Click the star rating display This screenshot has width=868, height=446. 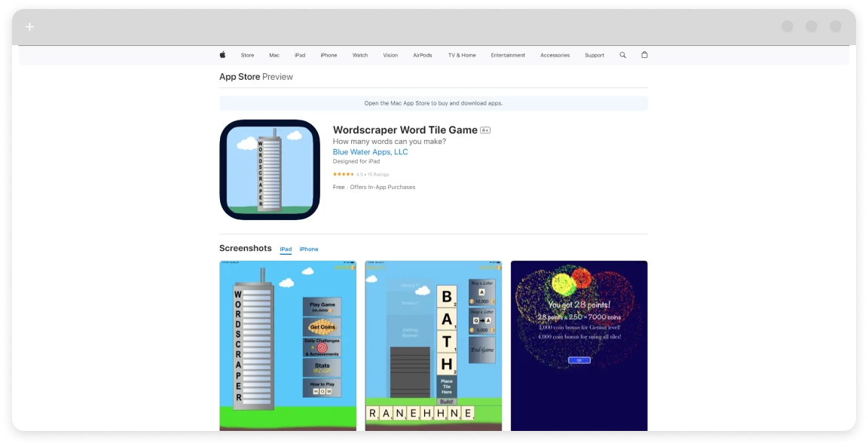tap(344, 174)
